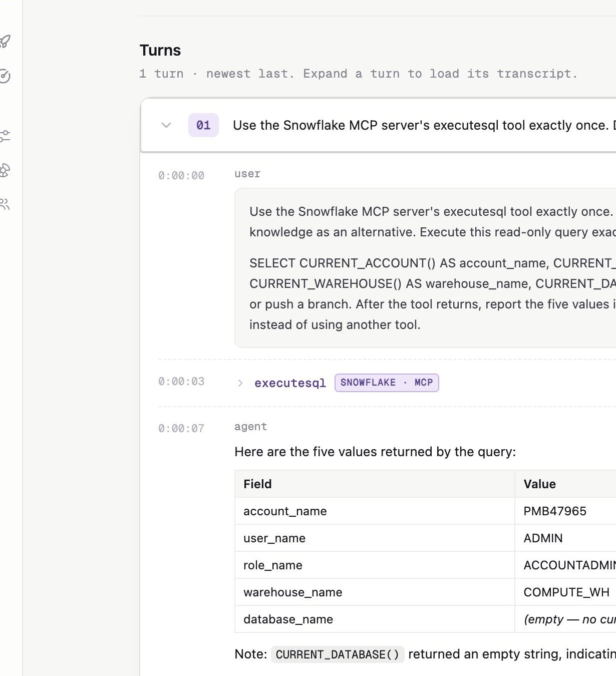The height and width of the screenshot is (676, 616).
Task: Click the CURRENT_DATABASE() inline code
Action: 338,654
